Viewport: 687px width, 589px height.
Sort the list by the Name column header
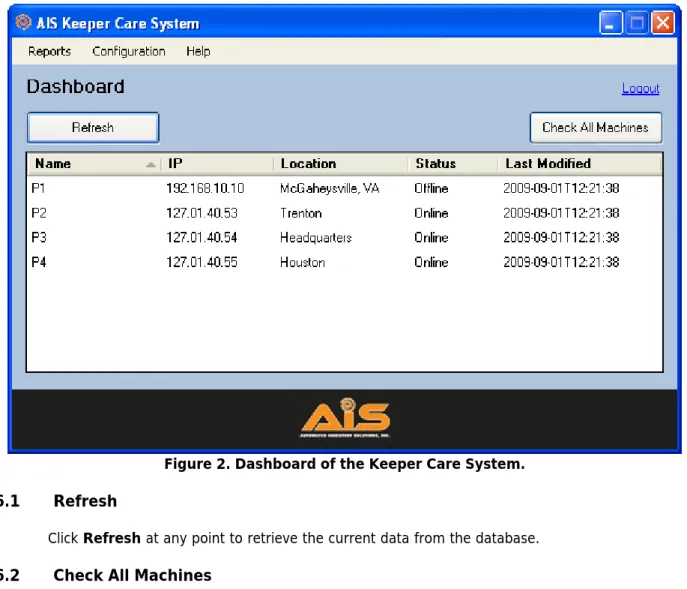tap(93, 164)
